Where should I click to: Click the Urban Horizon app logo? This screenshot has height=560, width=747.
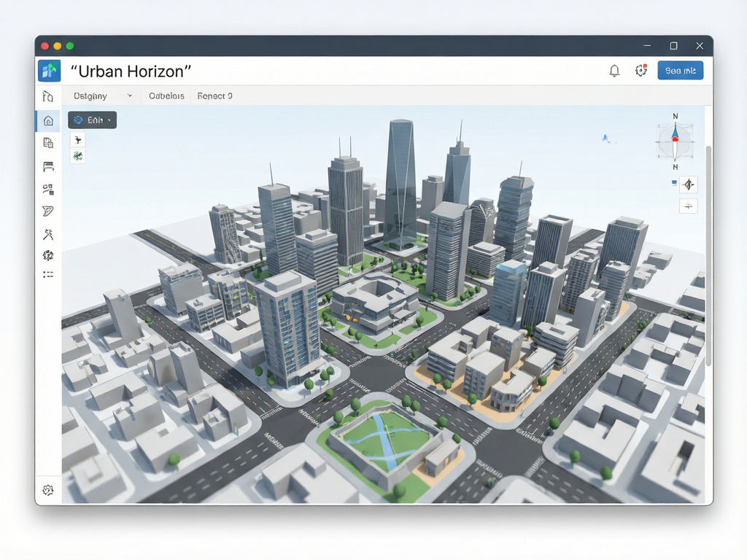click(49, 71)
